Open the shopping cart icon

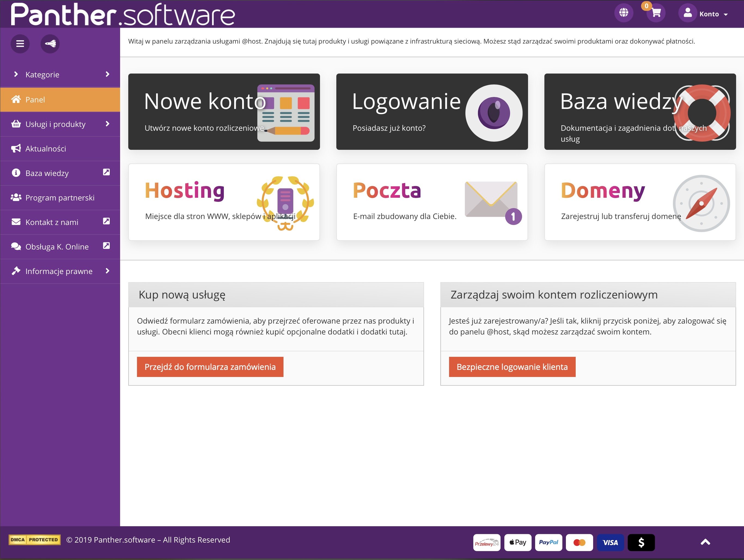[656, 13]
